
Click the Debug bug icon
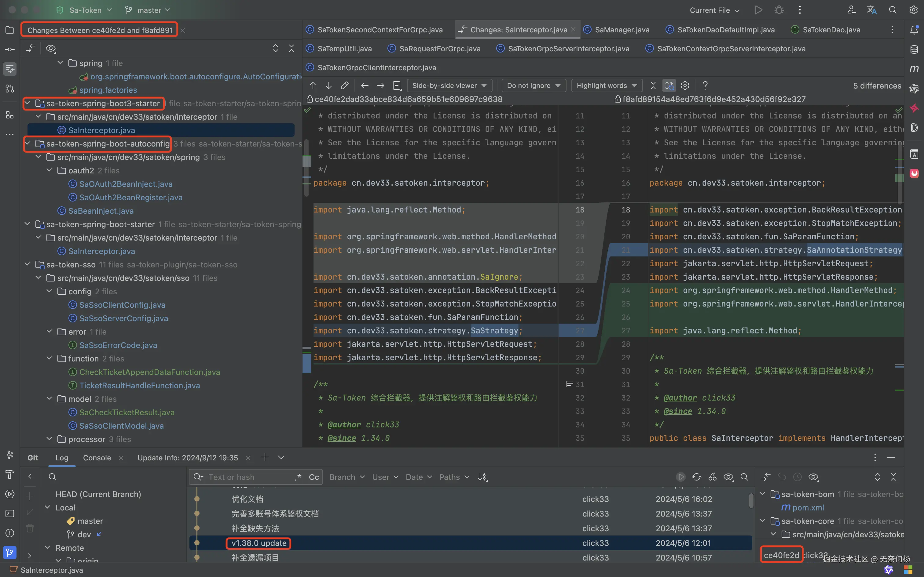tap(779, 10)
